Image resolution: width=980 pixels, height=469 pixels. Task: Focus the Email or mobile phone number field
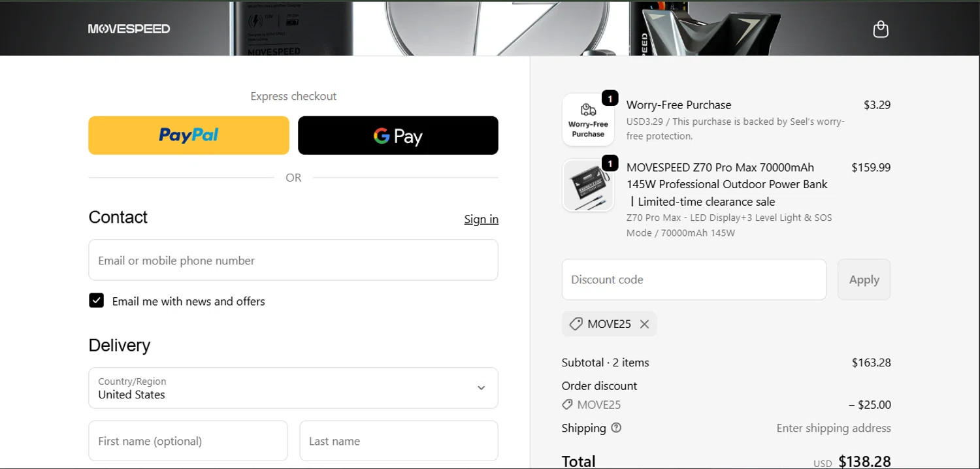pos(293,260)
